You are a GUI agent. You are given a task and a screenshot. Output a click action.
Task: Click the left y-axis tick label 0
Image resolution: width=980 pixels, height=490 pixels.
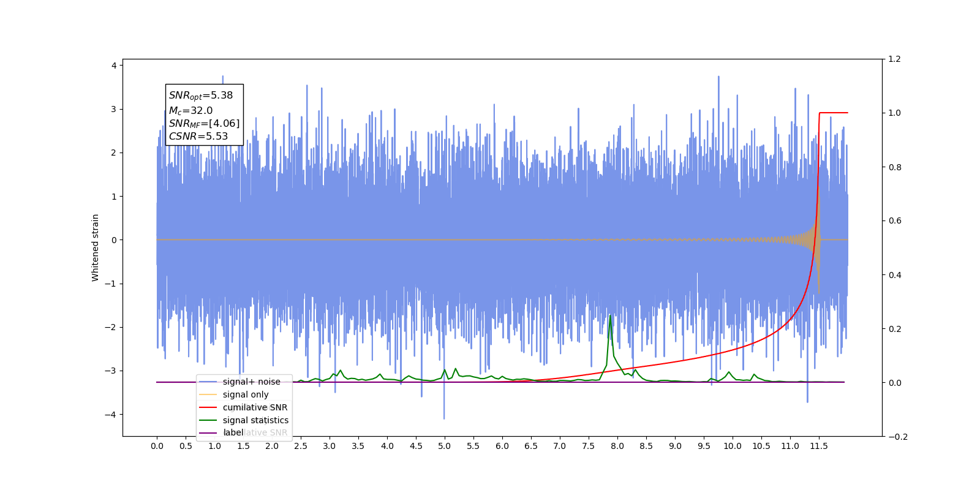[x=114, y=240]
